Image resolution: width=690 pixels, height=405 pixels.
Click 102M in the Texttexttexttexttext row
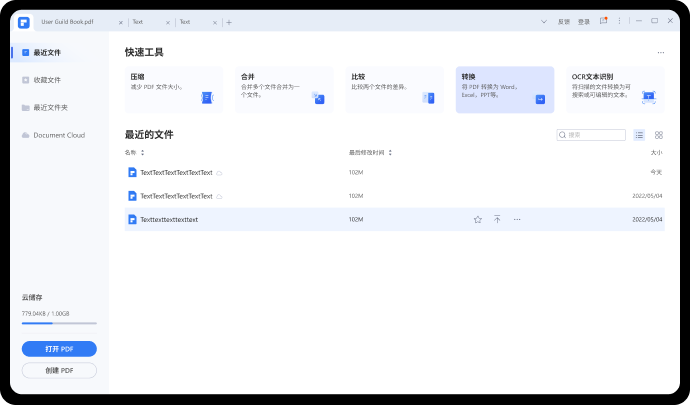coord(356,219)
